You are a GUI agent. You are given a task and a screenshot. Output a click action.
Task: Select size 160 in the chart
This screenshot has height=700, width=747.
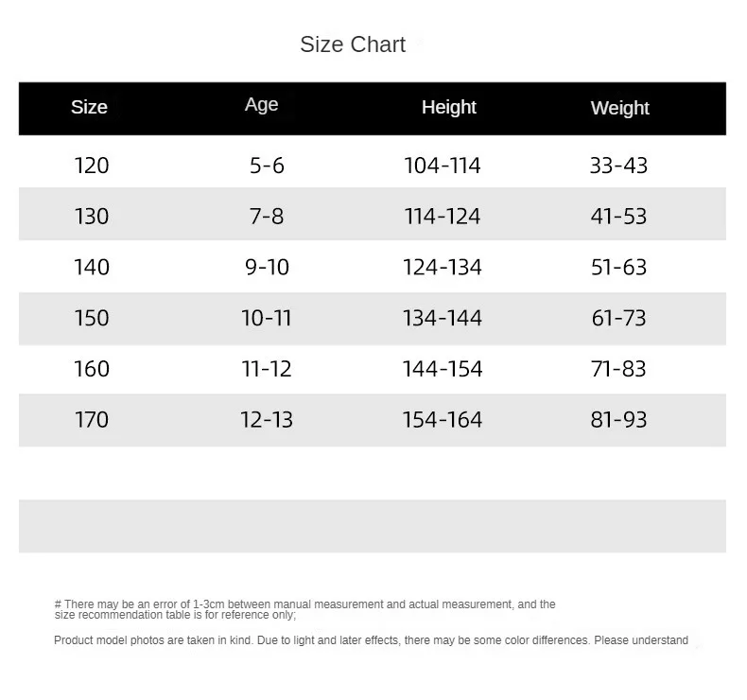[92, 369]
